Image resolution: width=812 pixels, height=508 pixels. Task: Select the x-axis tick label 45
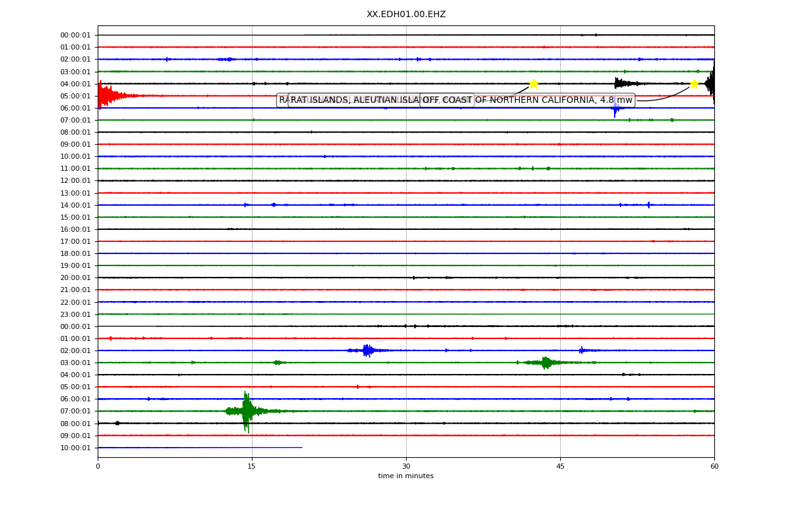coord(560,467)
